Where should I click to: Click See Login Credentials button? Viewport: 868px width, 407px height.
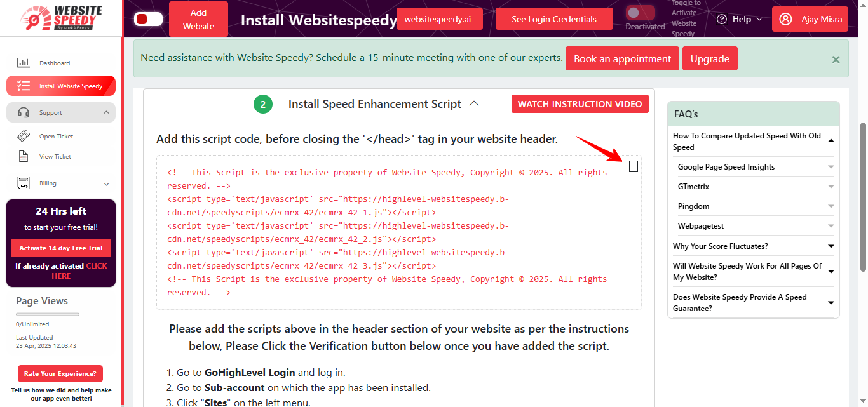[554, 19]
